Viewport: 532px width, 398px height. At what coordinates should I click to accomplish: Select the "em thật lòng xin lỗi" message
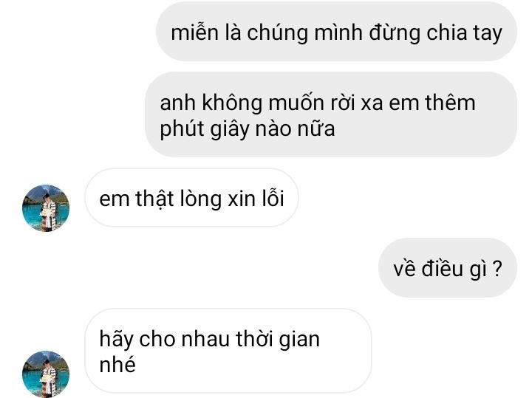(191, 198)
